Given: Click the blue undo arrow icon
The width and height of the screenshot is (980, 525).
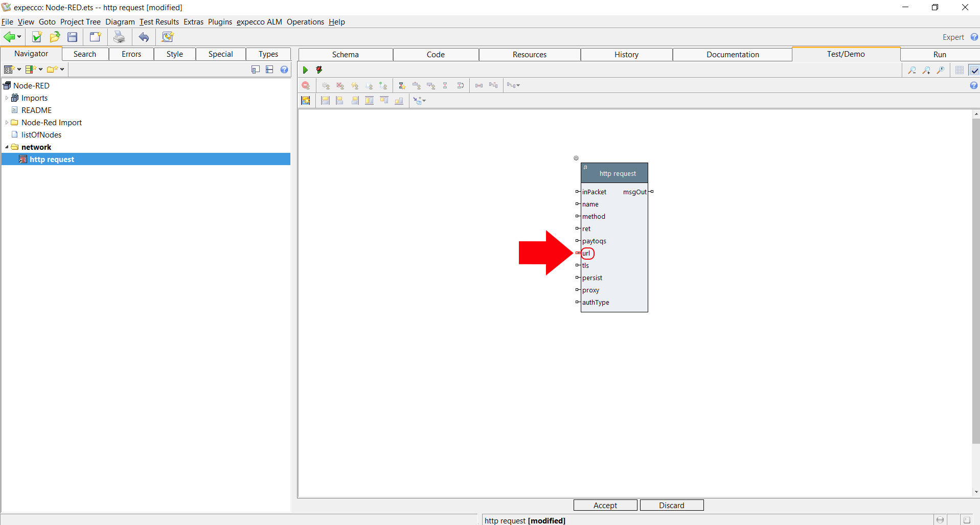Looking at the screenshot, I should tap(144, 37).
